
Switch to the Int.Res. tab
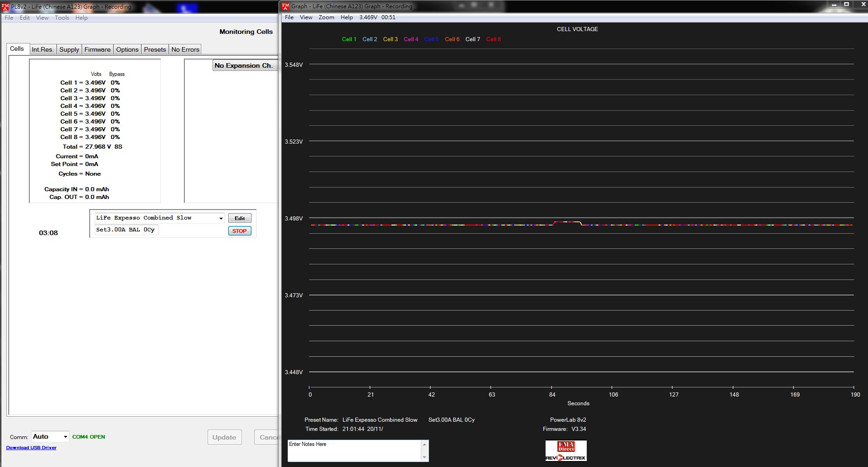[x=43, y=49]
